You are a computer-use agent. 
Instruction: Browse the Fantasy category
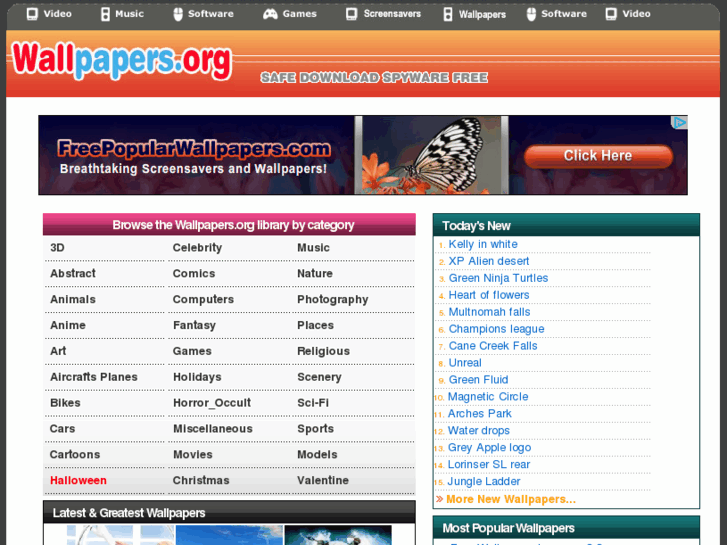(x=194, y=325)
